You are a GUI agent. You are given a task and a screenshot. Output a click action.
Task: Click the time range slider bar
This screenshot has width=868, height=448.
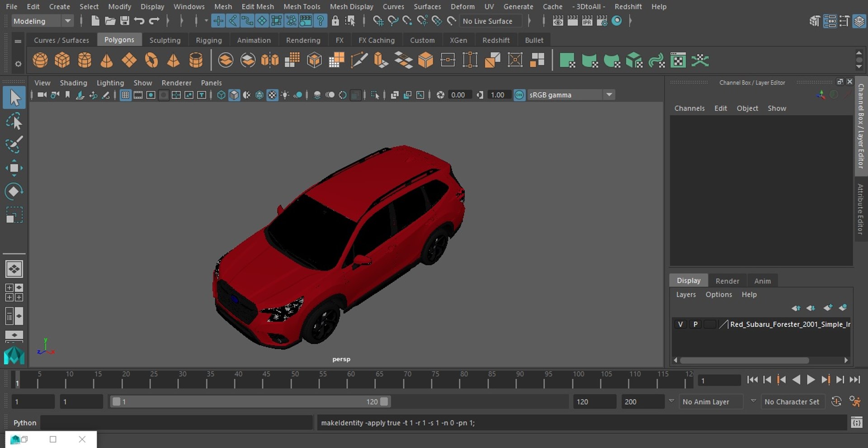(250, 401)
